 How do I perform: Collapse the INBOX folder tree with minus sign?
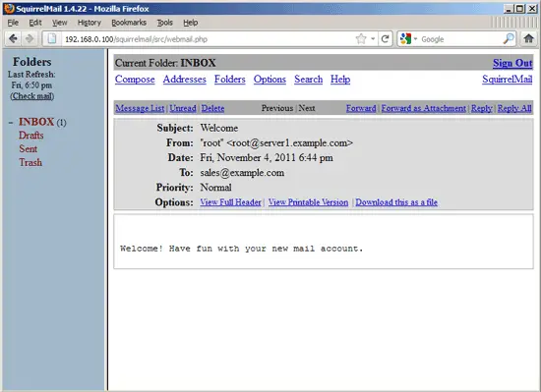[x=11, y=123]
